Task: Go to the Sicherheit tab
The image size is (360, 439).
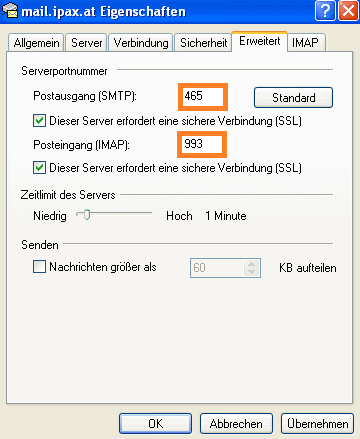Action: tap(203, 43)
